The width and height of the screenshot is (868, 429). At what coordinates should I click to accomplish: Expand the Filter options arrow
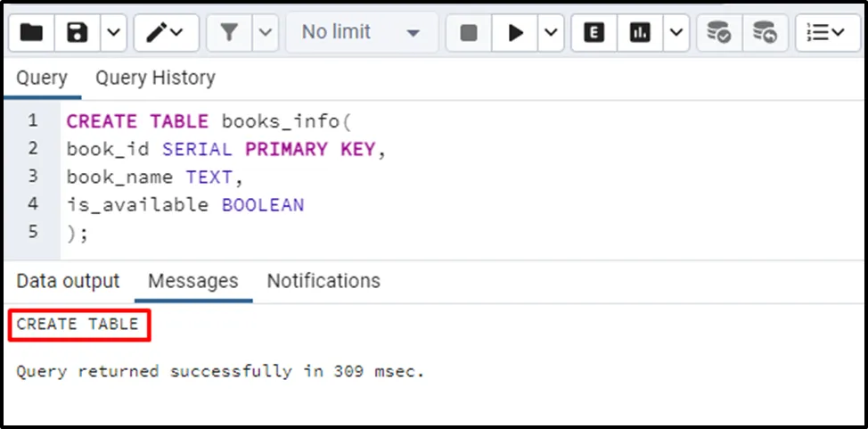[266, 33]
